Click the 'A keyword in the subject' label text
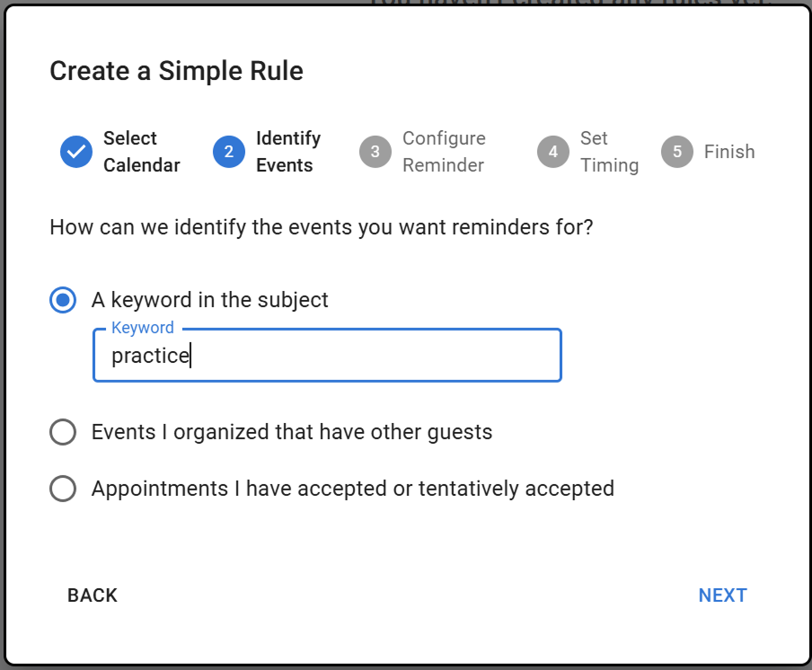This screenshot has width=812, height=670. (x=210, y=300)
